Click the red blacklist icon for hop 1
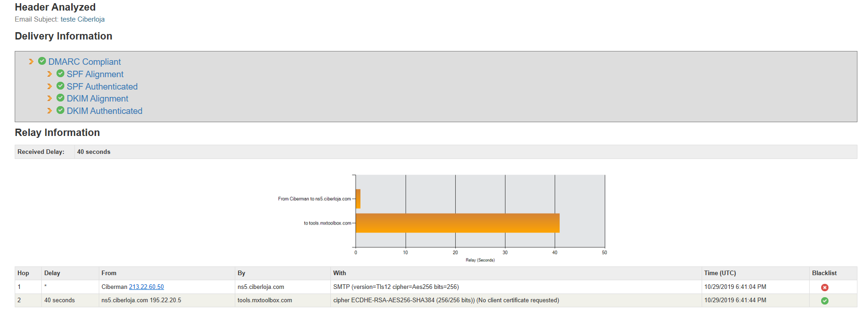The width and height of the screenshot is (868, 322). coord(824,287)
